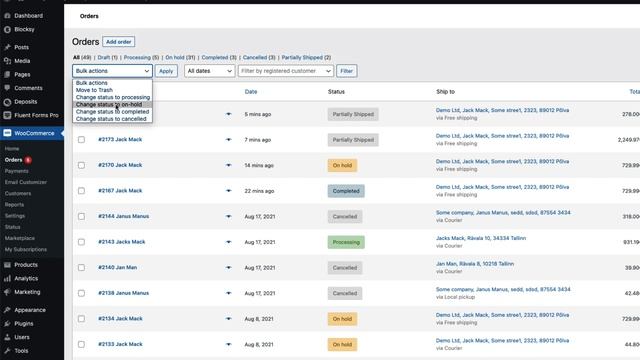Click the WooCommerce icon in sidebar

point(7,133)
